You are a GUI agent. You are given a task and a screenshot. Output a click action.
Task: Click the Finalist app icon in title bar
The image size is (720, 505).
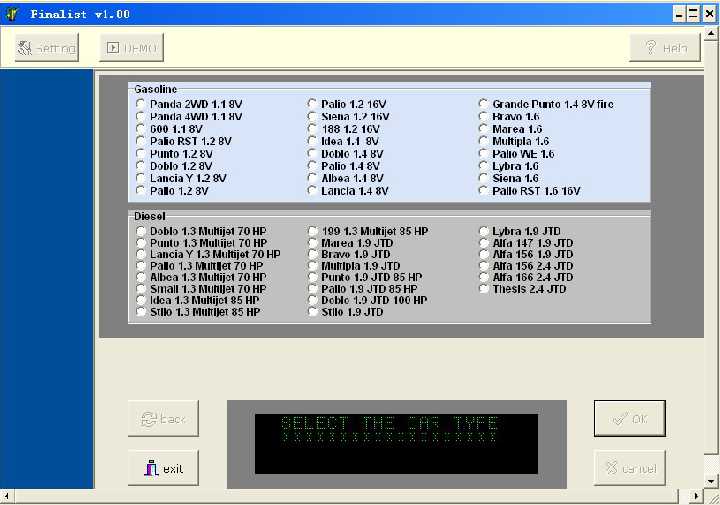click(x=12, y=14)
